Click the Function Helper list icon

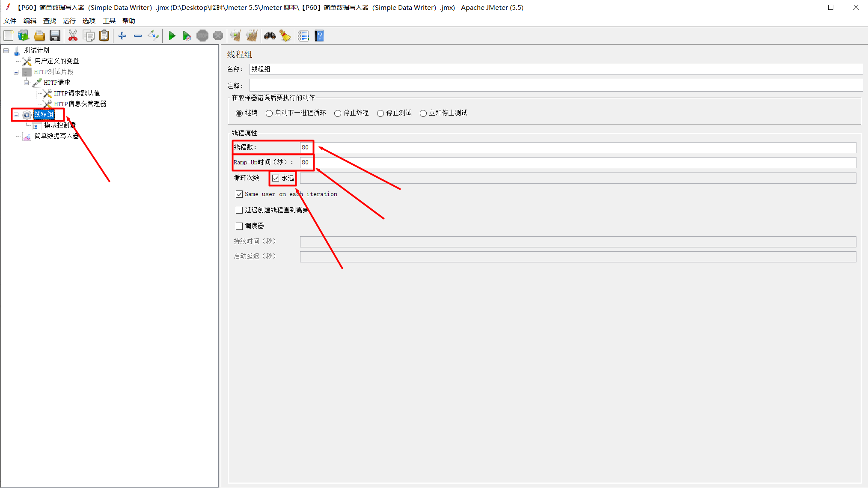pyautogui.click(x=303, y=36)
